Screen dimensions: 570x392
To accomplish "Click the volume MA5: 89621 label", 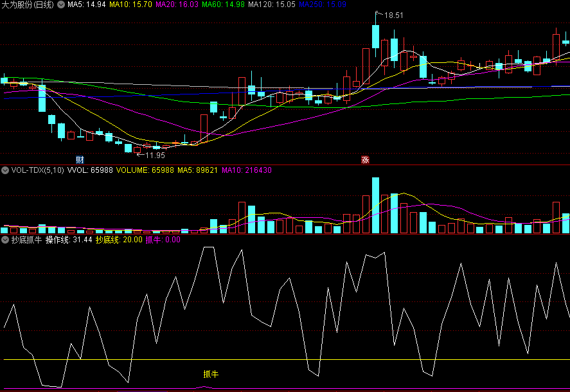I will pyautogui.click(x=197, y=170).
